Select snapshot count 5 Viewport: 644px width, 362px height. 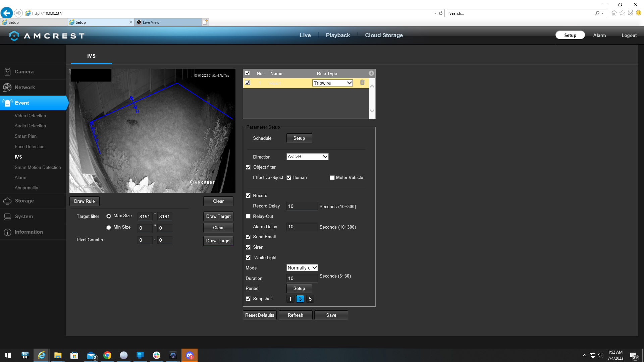[x=310, y=299]
